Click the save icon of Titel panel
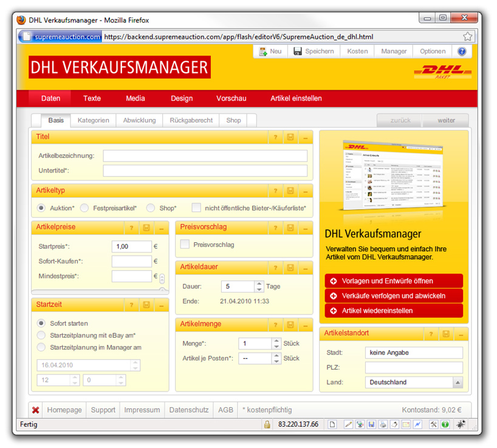Viewport: 497px width, 448px height. pos(290,137)
